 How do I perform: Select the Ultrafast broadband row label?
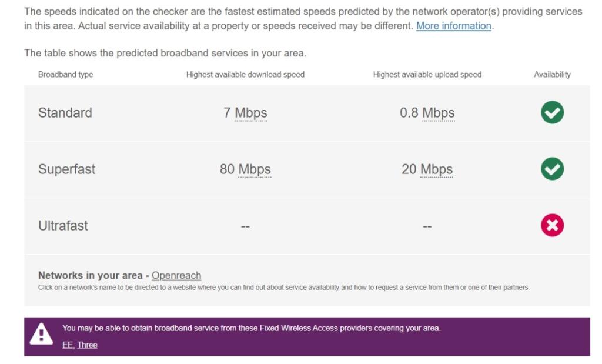(x=63, y=226)
